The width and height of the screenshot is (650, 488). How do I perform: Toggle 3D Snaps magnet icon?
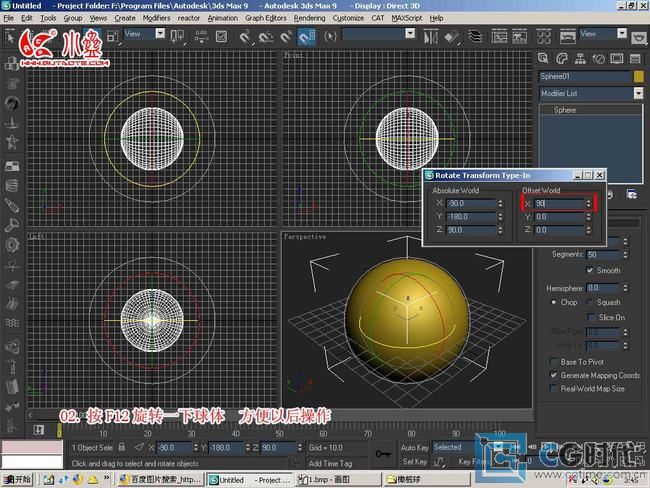pyautogui.click(x=245, y=37)
